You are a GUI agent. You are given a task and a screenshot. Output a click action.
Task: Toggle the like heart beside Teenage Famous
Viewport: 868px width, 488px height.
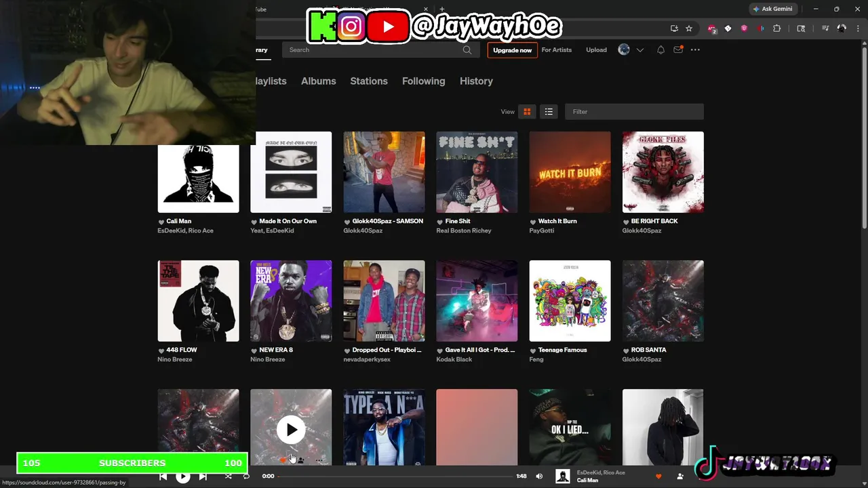click(x=533, y=350)
